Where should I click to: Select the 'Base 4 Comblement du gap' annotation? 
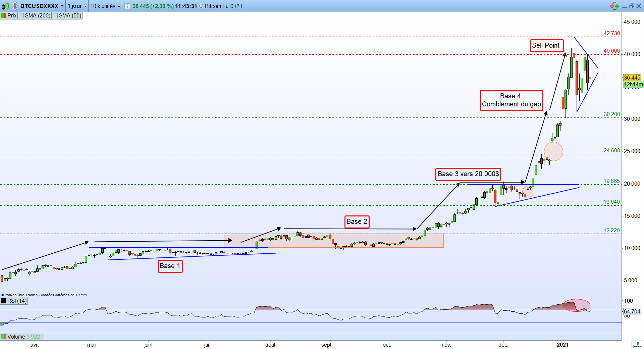pyautogui.click(x=512, y=100)
